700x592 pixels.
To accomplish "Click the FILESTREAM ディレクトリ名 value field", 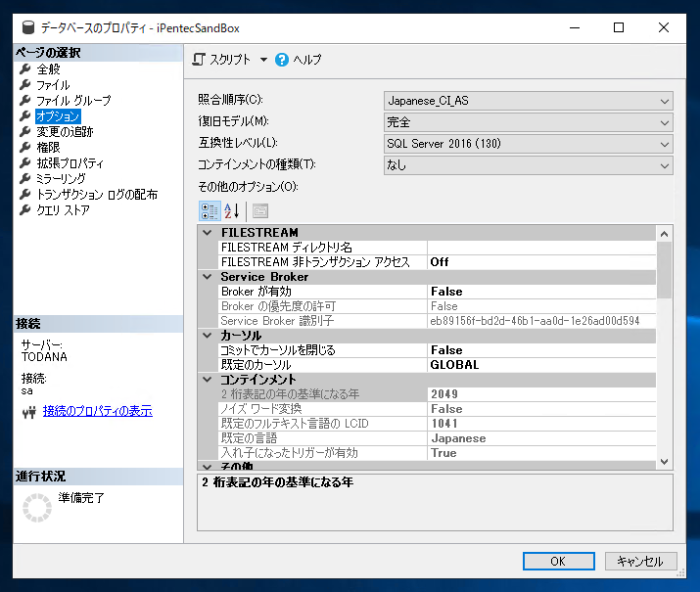I will click(x=541, y=248).
